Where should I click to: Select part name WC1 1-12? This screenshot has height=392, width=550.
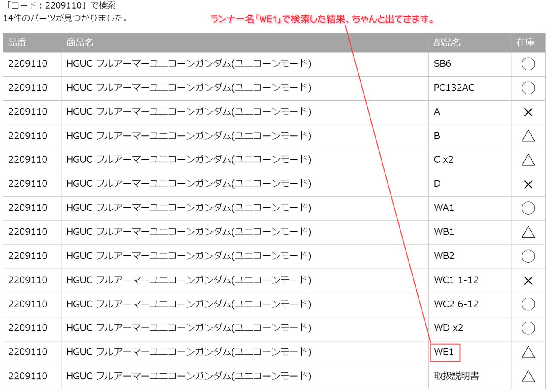click(456, 280)
